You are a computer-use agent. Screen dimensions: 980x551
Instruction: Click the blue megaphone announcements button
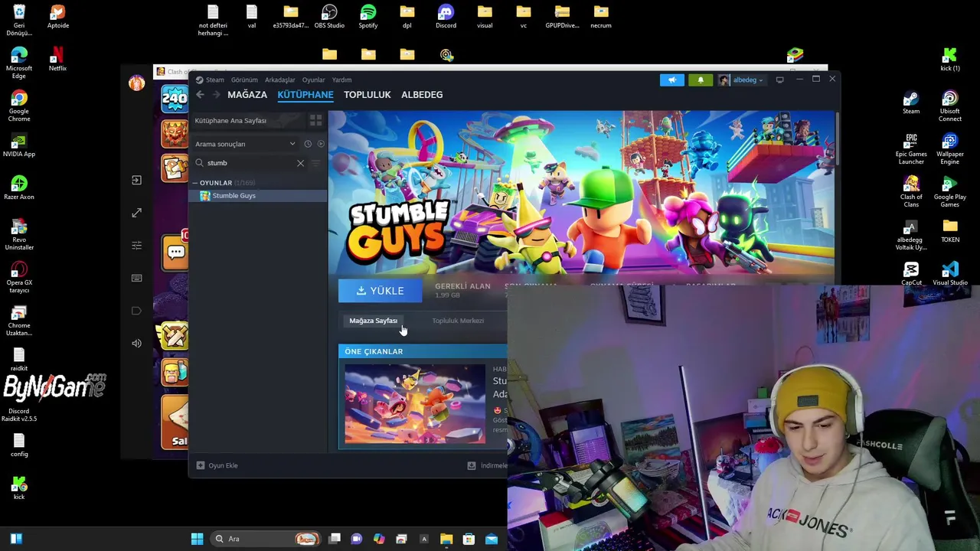tap(672, 80)
